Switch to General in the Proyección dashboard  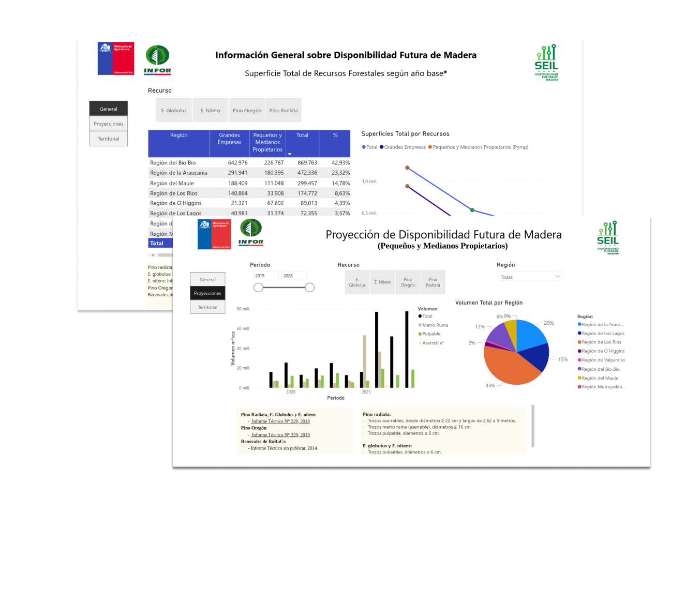pyautogui.click(x=207, y=280)
